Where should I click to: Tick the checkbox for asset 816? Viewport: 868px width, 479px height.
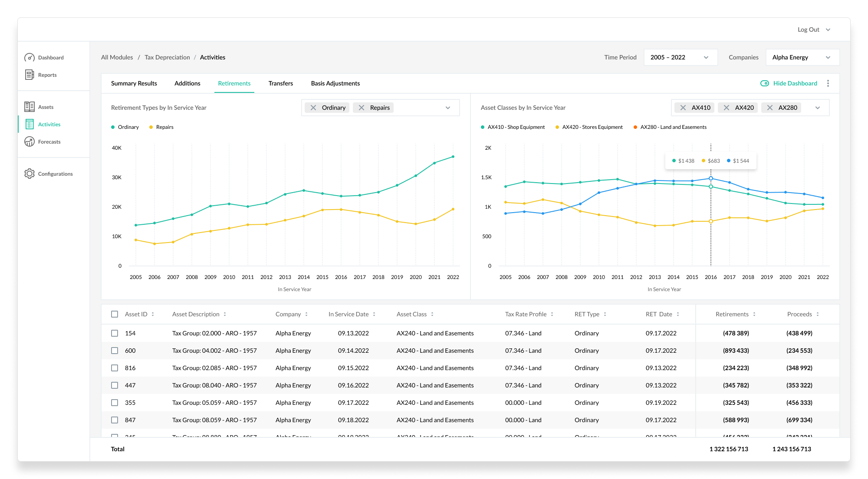tap(115, 368)
